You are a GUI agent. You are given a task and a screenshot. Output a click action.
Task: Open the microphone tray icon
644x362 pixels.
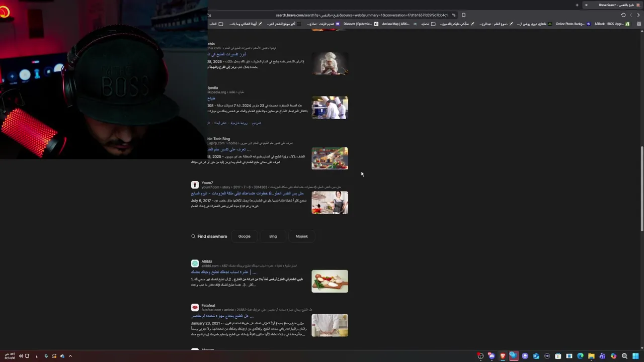tap(46, 356)
